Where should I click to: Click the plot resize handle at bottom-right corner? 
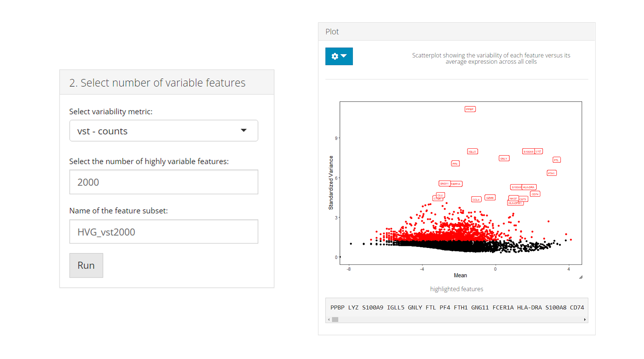tap(581, 277)
